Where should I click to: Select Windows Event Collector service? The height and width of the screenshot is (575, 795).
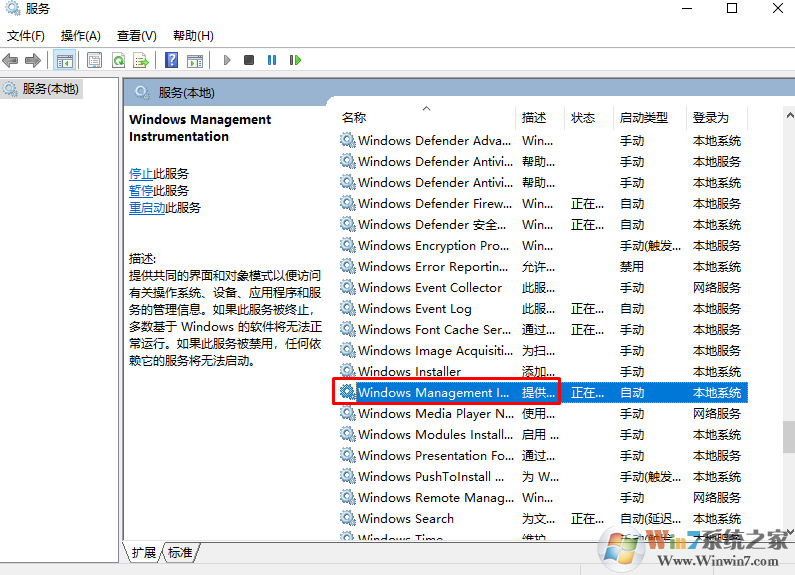543,288
